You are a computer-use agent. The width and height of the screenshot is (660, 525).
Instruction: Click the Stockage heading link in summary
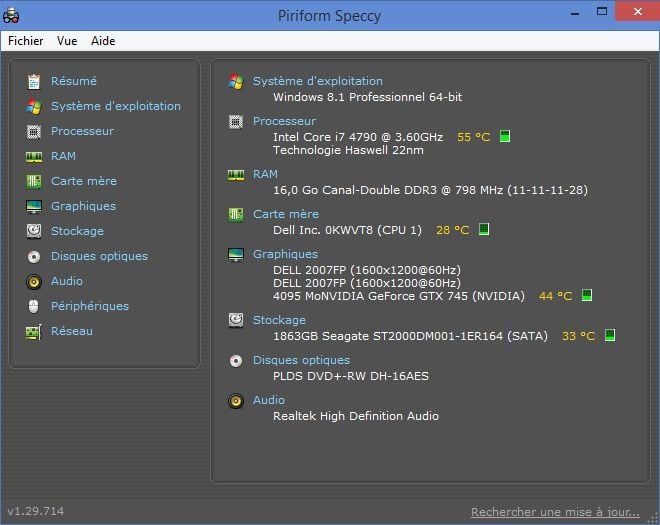279,320
